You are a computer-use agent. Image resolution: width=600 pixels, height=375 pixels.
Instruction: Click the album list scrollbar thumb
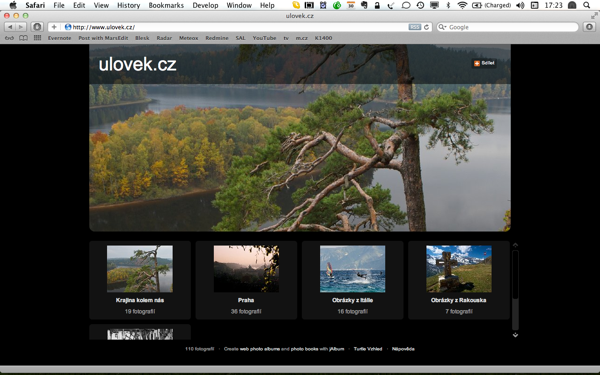(x=515, y=275)
